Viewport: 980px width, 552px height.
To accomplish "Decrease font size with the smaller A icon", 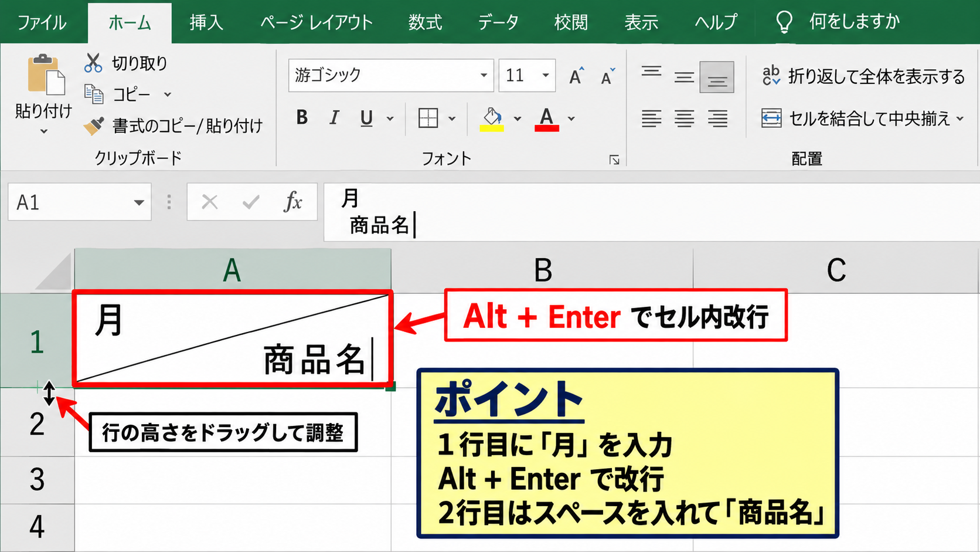I will 608,76.
